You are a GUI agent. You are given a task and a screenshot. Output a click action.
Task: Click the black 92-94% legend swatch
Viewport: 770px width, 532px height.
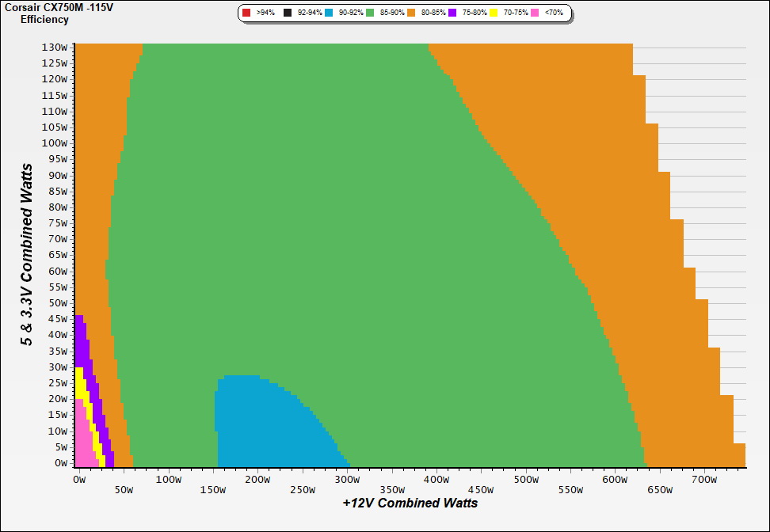288,13
